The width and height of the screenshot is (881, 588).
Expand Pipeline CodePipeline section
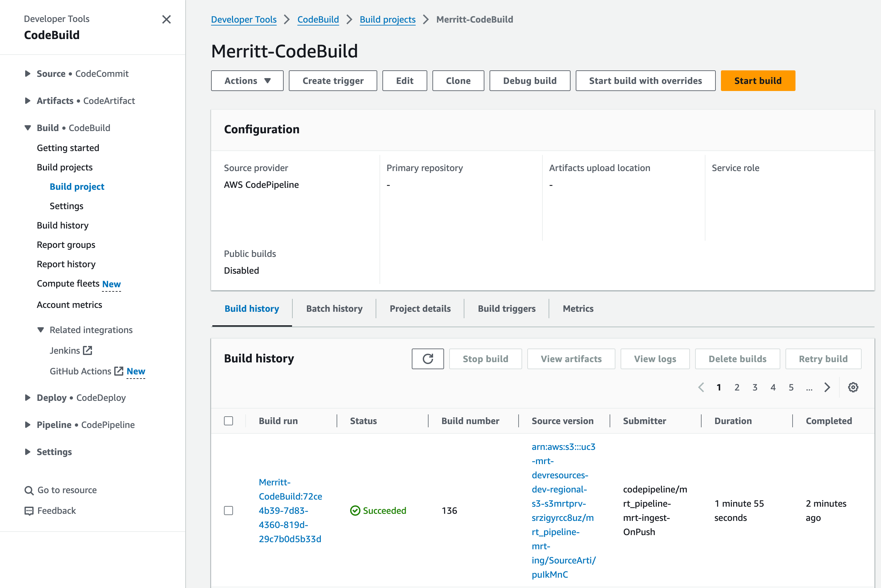click(x=27, y=424)
